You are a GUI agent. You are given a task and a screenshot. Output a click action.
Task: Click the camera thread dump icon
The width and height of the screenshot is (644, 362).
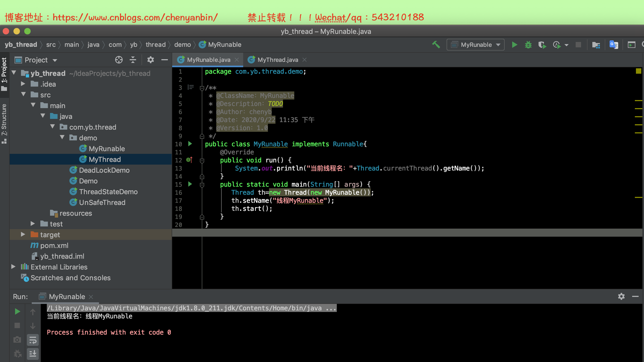coord(17,340)
